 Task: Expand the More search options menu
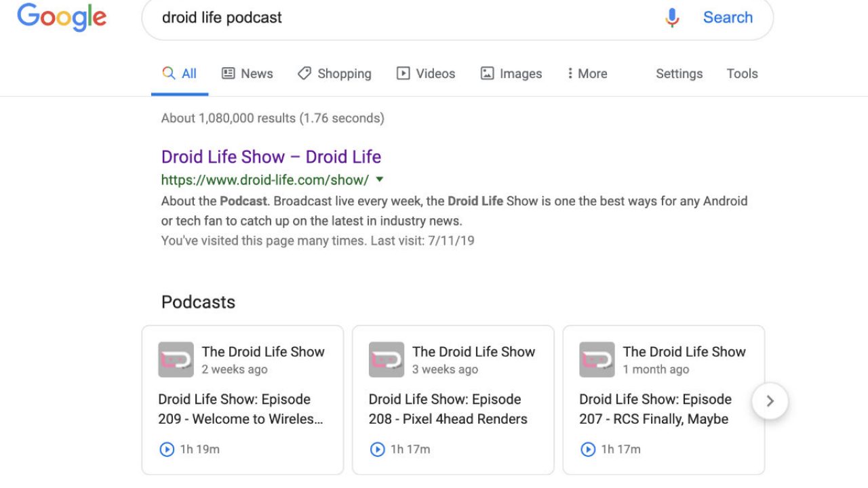click(587, 74)
